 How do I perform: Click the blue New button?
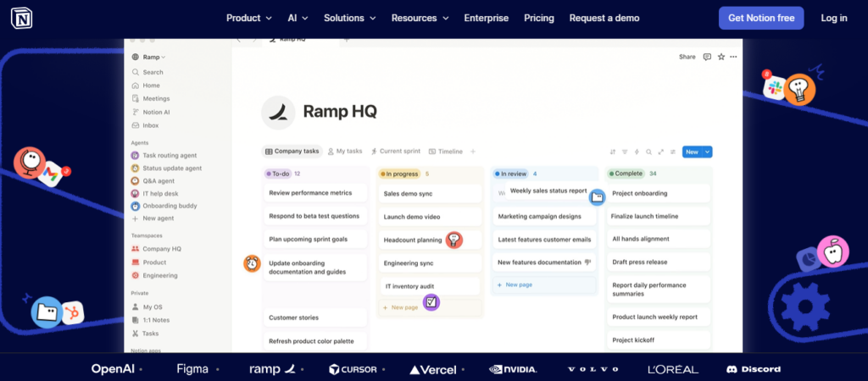[692, 152]
